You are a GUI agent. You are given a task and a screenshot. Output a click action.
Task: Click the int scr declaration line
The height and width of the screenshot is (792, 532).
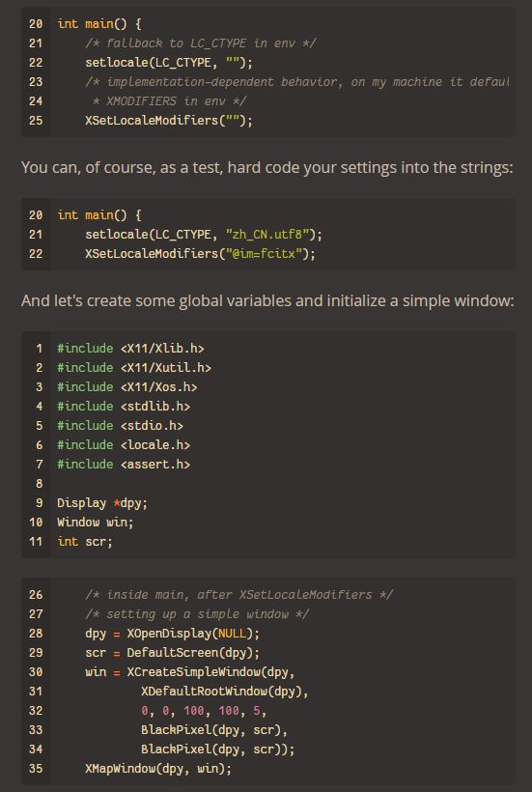click(x=84, y=541)
